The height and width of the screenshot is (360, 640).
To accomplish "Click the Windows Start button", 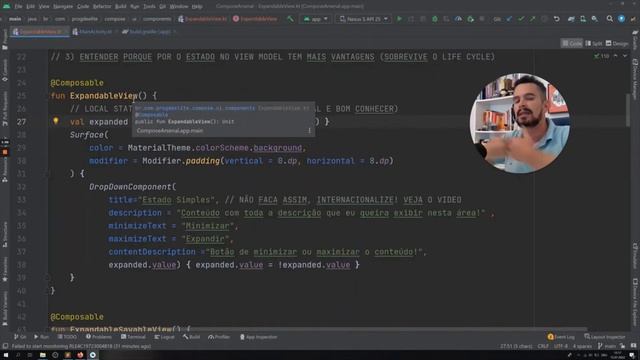I will (5, 355).
